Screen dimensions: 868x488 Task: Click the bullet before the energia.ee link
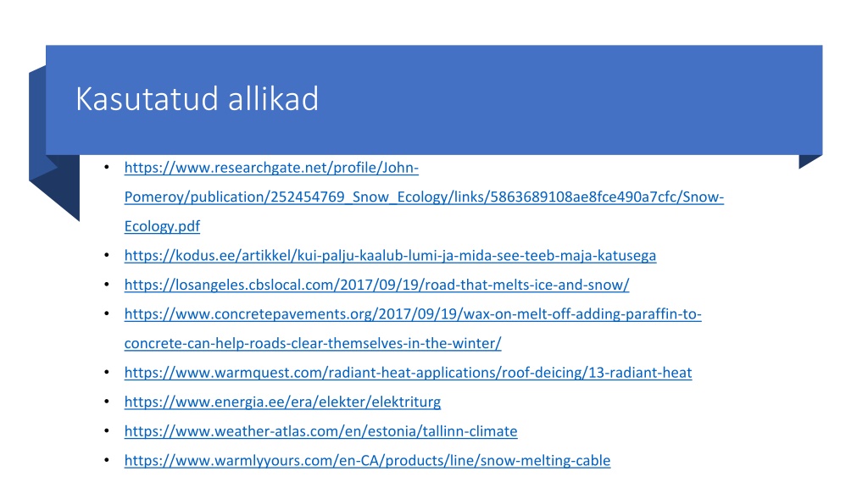pyautogui.click(x=107, y=402)
